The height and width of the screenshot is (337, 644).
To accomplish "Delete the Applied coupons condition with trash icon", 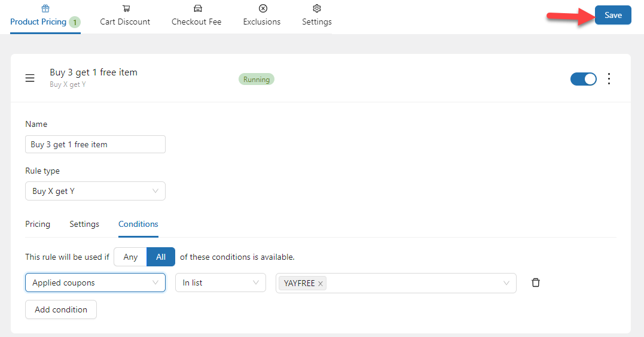I will pos(536,283).
